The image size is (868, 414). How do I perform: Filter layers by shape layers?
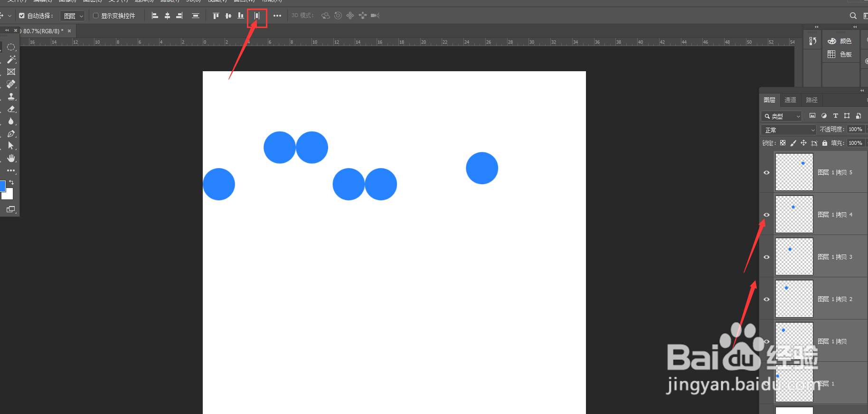pyautogui.click(x=847, y=116)
